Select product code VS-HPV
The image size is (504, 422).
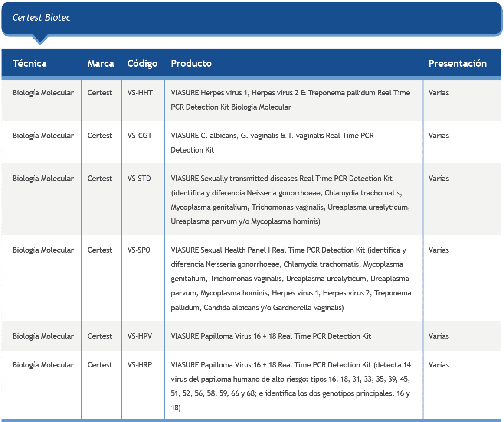click(x=140, y=336)
